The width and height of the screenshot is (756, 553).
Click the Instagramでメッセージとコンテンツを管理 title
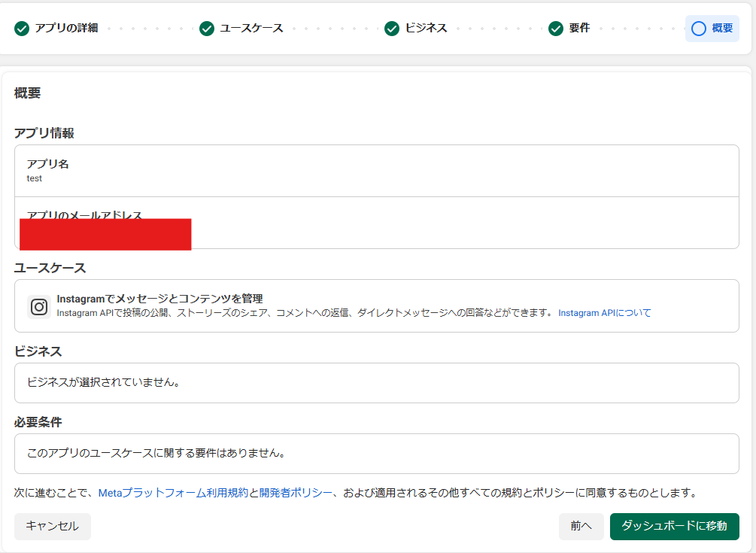pos(159,299)
